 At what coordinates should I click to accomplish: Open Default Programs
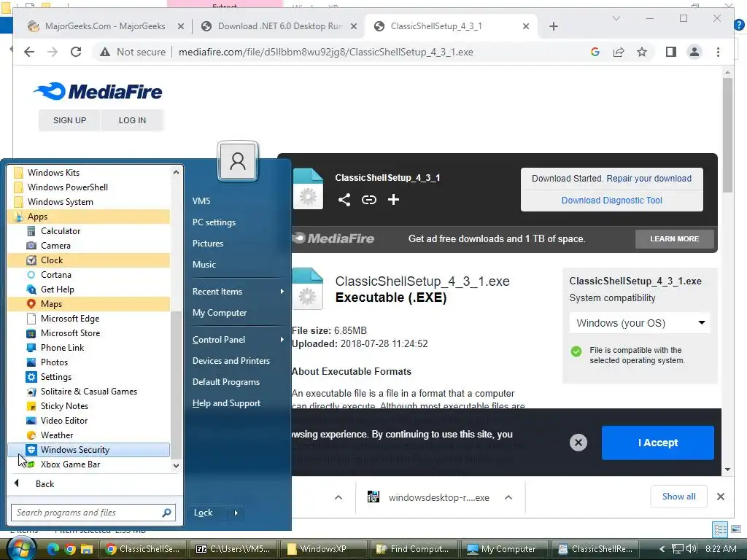226,382
